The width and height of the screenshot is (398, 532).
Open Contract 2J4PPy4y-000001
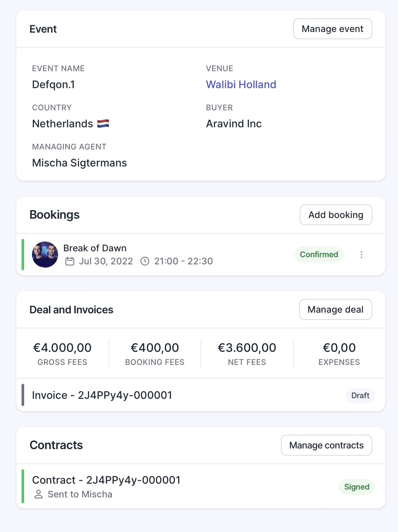[106, 480]
